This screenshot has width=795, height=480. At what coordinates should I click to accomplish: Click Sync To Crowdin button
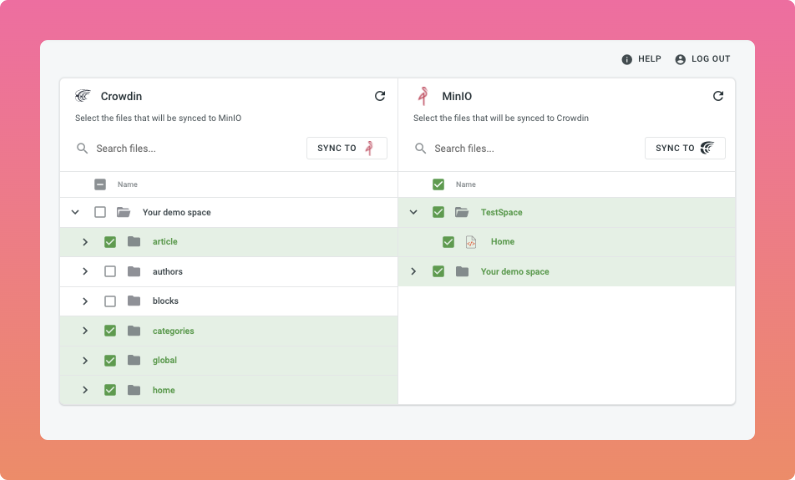coord(685,148)
